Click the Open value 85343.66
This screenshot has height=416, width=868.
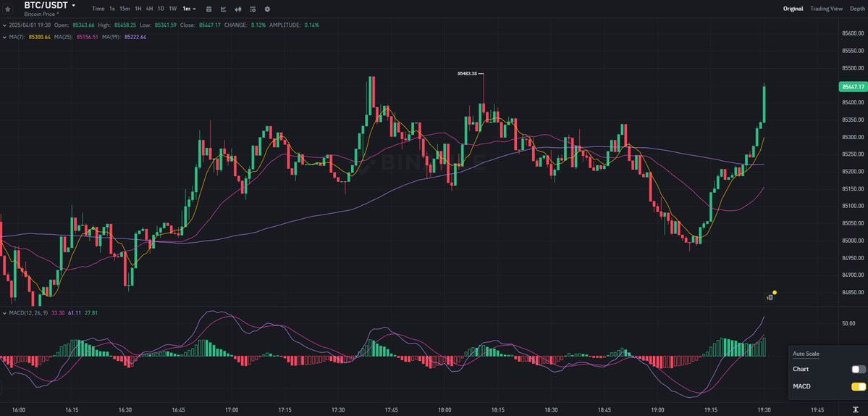83,25
